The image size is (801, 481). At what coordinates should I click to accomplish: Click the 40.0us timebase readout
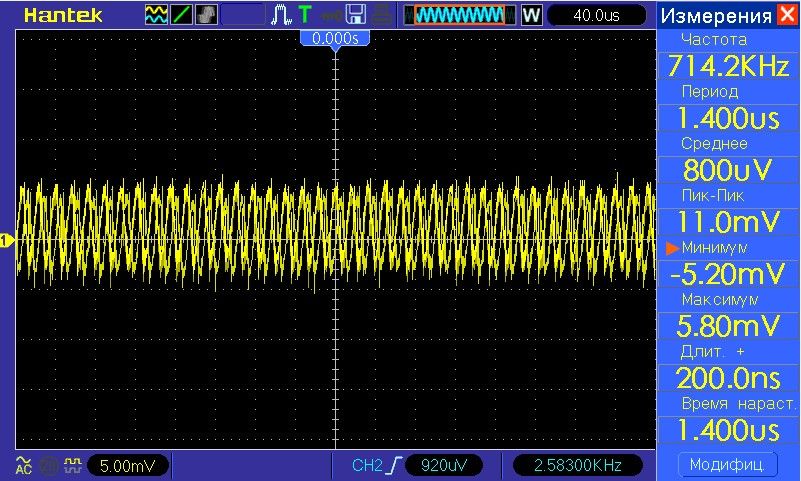596,15
